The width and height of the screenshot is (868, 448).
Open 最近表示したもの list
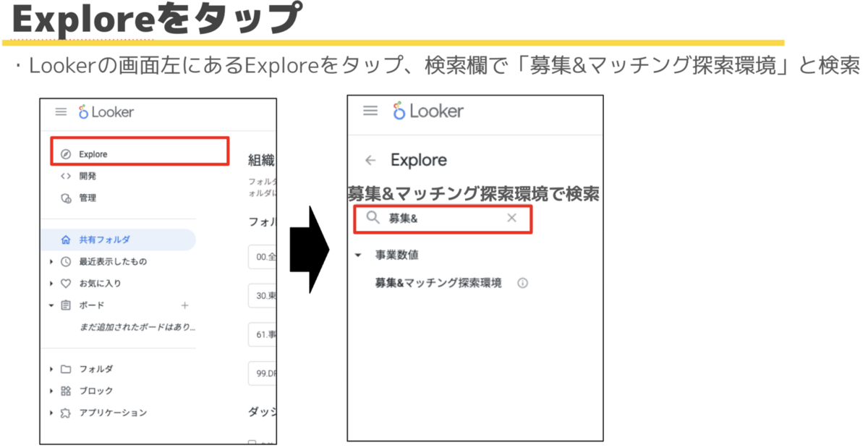pyautogui.click(x=113, y=261)
